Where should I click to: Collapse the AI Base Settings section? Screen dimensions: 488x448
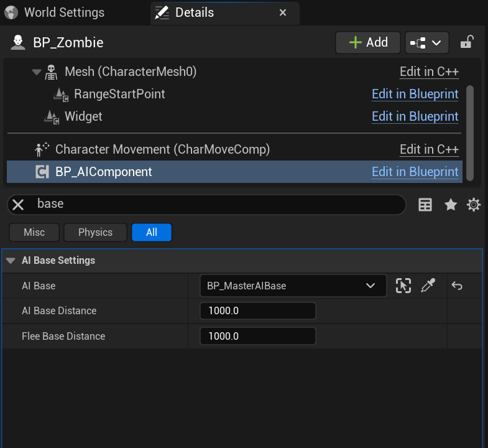coord(11,261)
